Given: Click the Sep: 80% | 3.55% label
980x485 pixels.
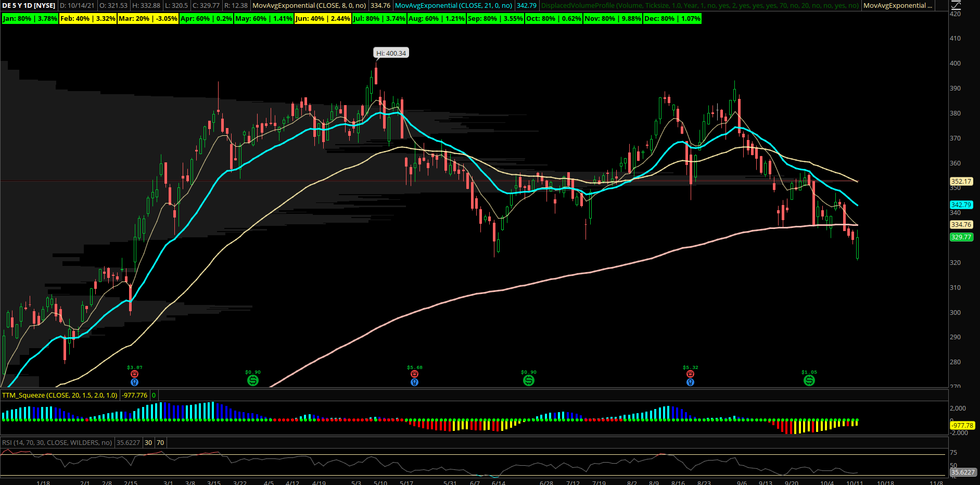Looking at the screenshot, I should pos(495,19).
